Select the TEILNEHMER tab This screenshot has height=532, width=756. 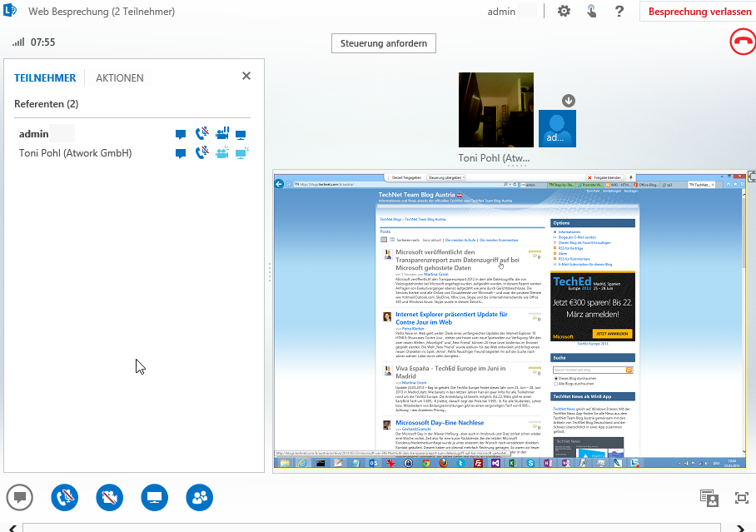[45, 78]
